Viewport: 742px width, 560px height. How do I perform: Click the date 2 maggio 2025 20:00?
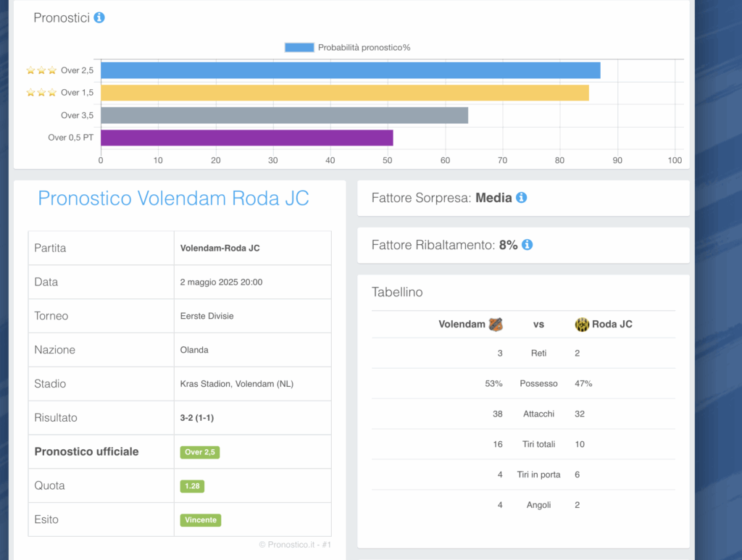221,283
